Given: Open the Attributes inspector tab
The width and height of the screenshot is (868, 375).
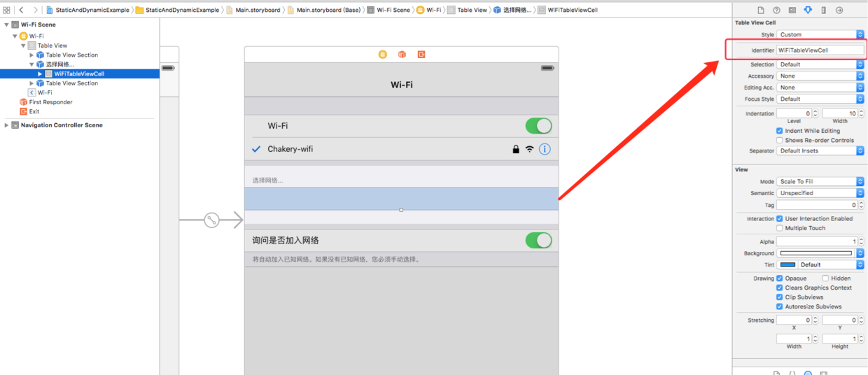Looking at the screenshot, I should [808, 10].
